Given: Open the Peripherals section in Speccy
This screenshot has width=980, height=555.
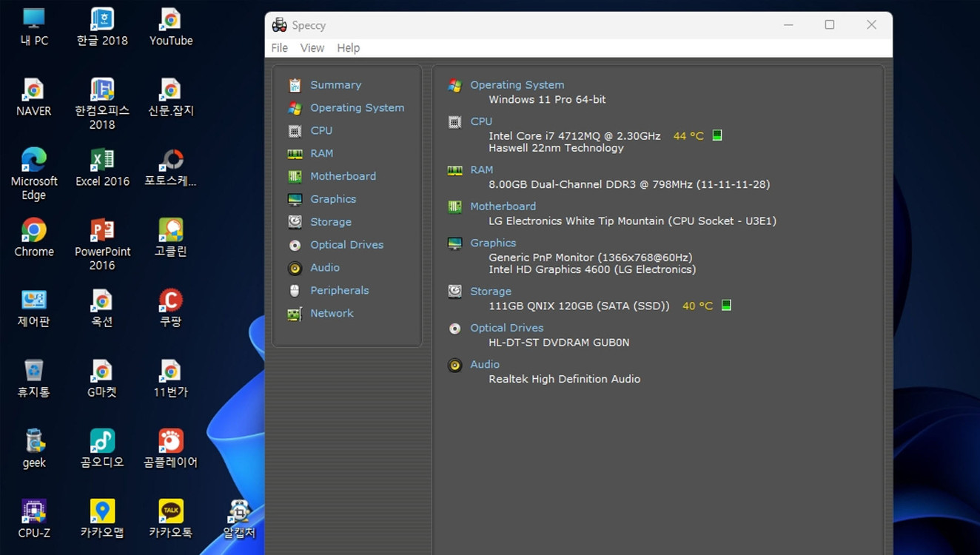Looking at the screenshot, I should [x=338, y=290].
